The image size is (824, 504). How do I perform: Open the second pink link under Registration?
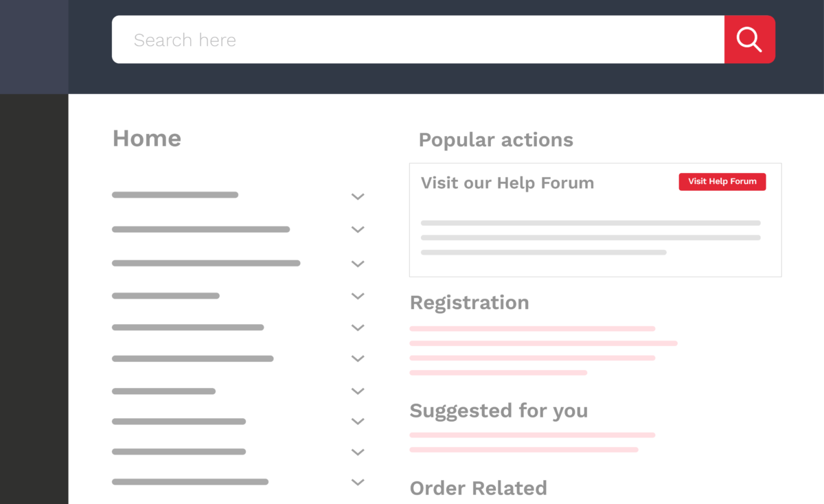(x=544, y=343)
